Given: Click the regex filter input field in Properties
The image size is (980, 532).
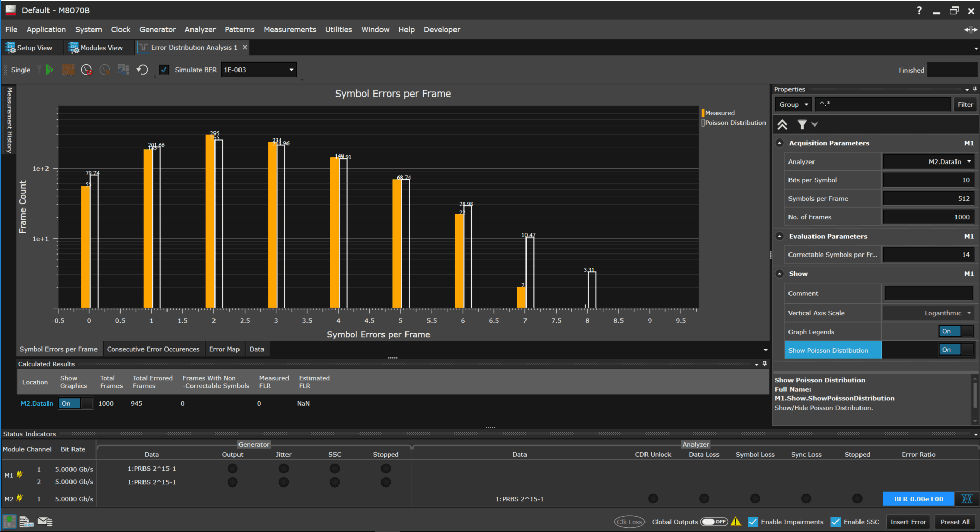Looking at the screenshot, I should point(882,104).
